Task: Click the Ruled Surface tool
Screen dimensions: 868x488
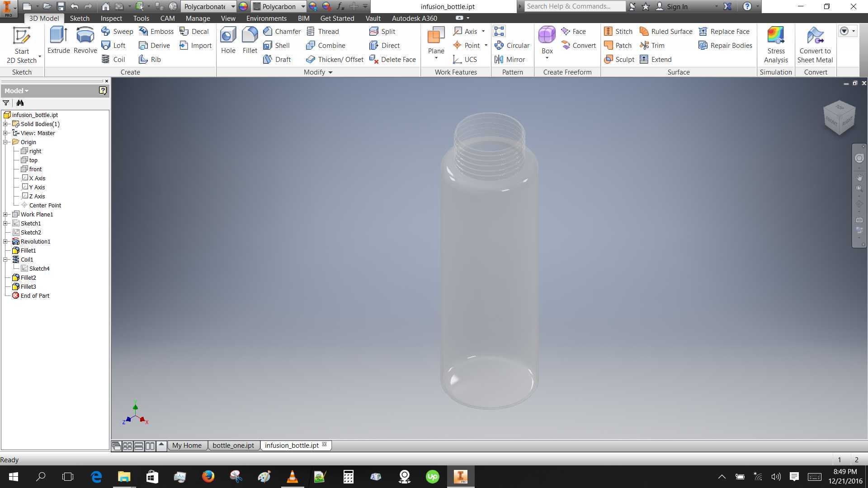Action: pyautogui.click(x=666, y=31)
